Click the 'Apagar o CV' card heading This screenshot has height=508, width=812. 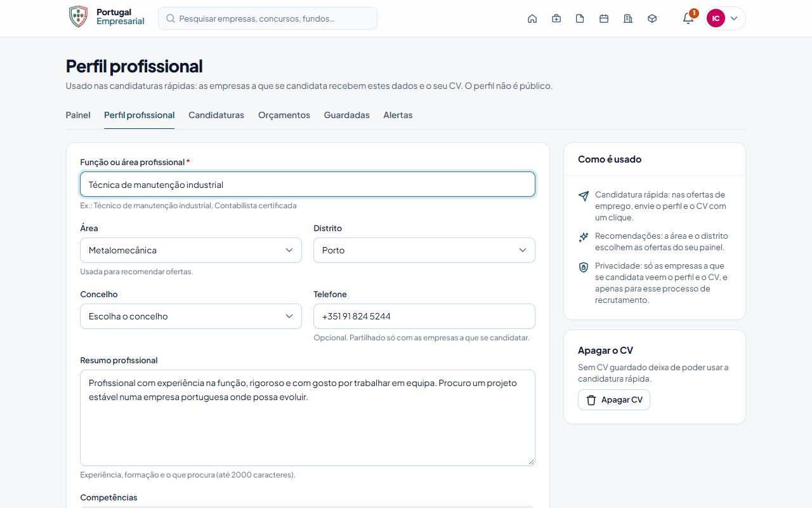pos(605,351)
